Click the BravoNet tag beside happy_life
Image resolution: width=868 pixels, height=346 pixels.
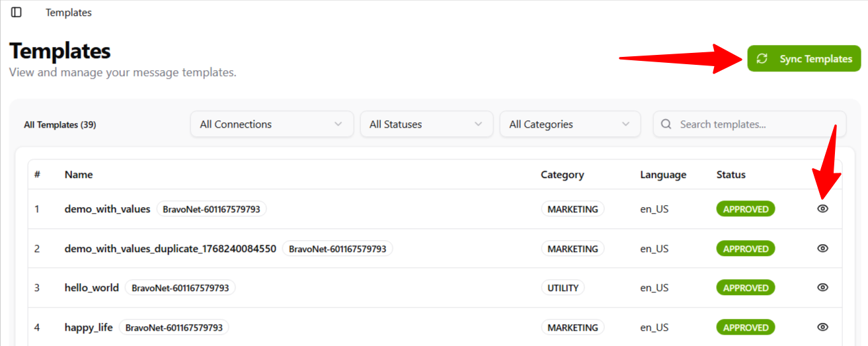174,327
